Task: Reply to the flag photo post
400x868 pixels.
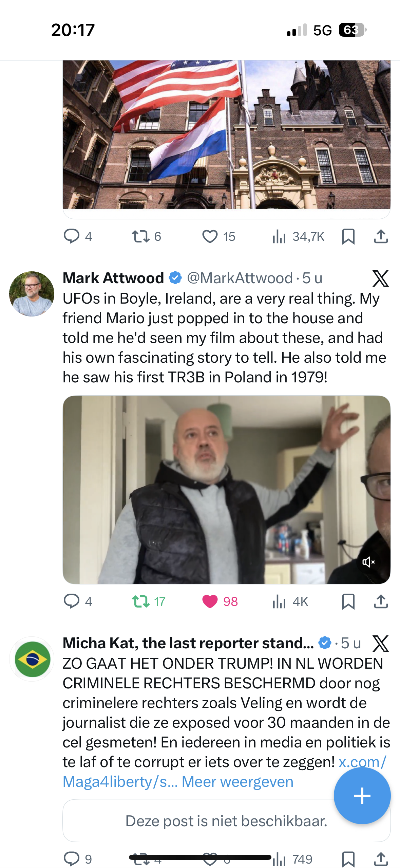Action: (x=72, y=236)
